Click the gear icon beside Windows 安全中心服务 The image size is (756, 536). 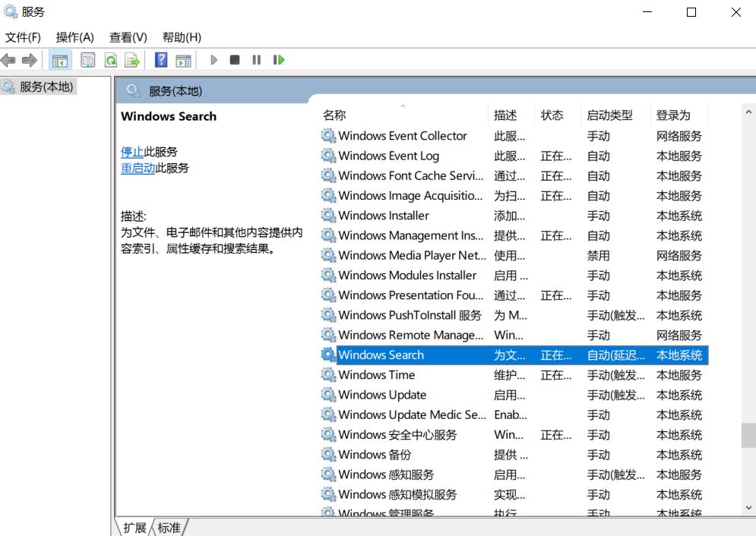(328, 434)
